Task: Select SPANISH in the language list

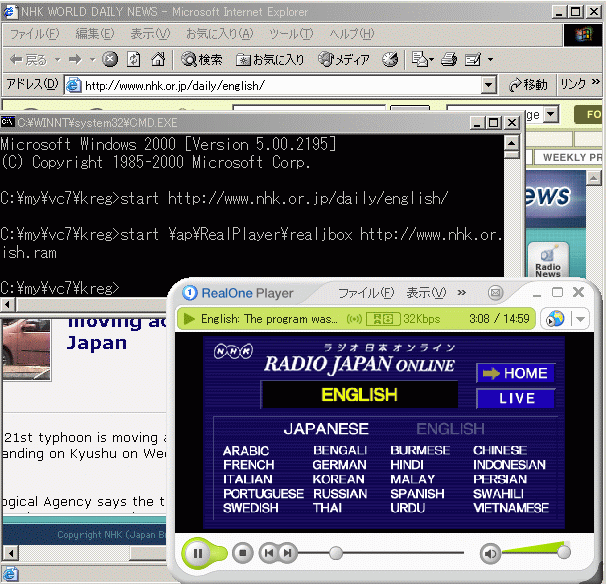Action: [x=417, y=494]
